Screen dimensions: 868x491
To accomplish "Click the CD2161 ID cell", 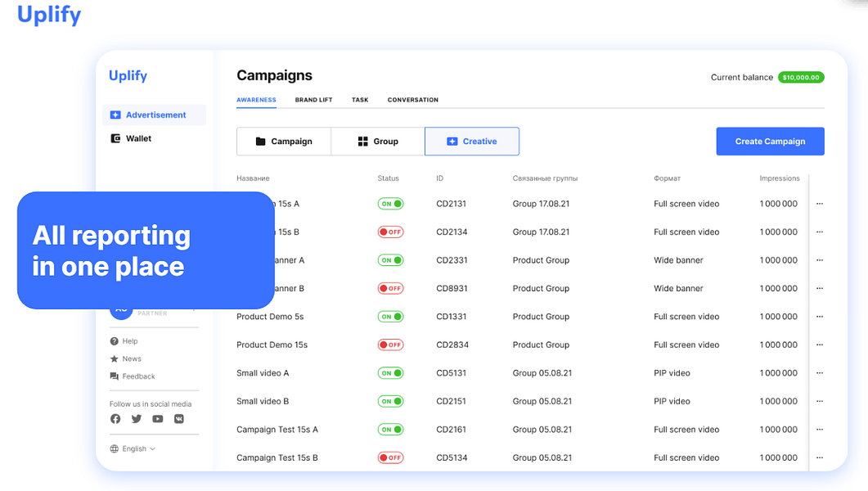I will click(x=451, y=430).
